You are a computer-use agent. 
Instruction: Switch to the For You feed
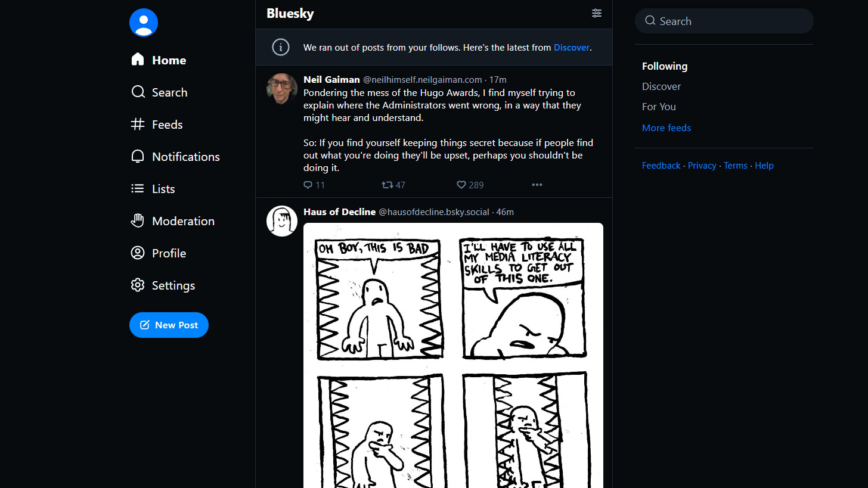click(x=659, y=107)
